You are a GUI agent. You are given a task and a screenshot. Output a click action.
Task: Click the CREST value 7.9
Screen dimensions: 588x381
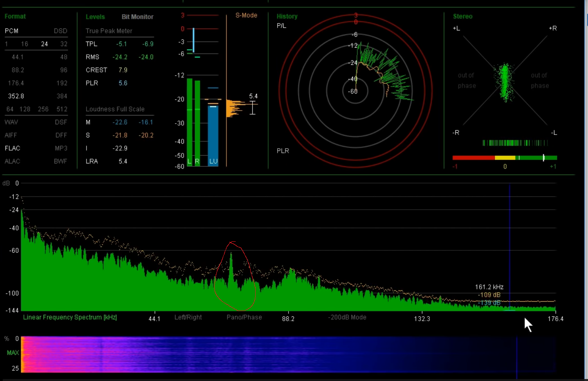pos(123,70)
